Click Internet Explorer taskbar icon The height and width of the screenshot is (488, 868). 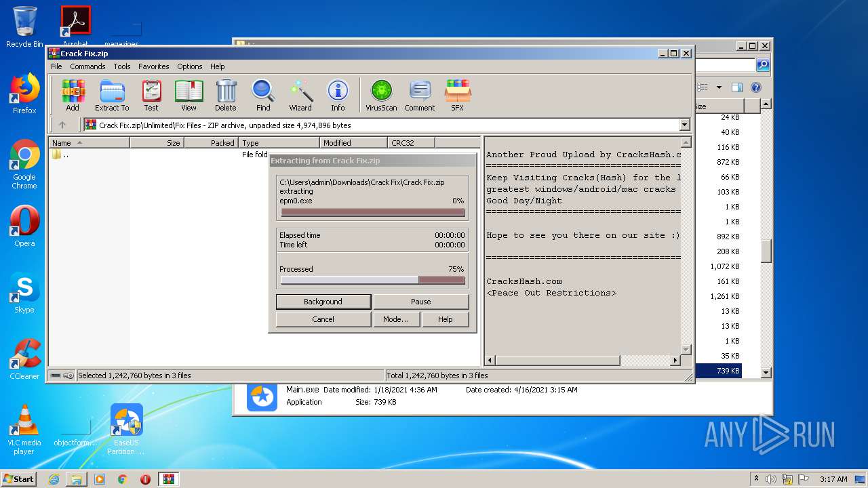tap(54, 479)
